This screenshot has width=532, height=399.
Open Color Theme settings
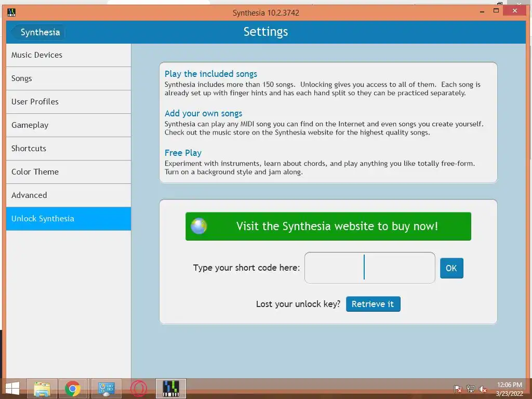[69, 172]
